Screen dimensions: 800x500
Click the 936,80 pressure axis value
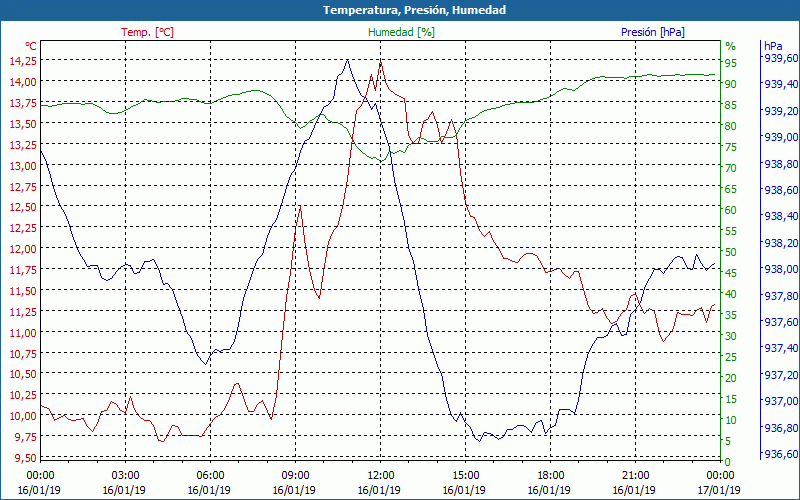pyautogui.click(x=781, y=428)
